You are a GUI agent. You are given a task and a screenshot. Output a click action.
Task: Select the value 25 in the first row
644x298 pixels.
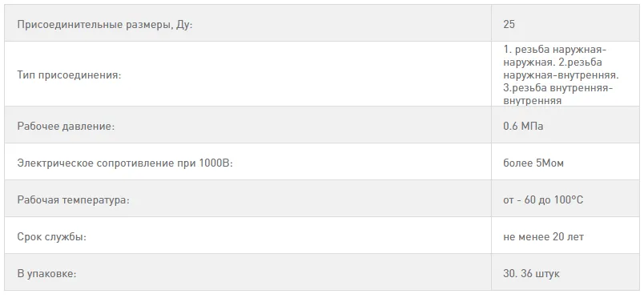coord(509,24)
